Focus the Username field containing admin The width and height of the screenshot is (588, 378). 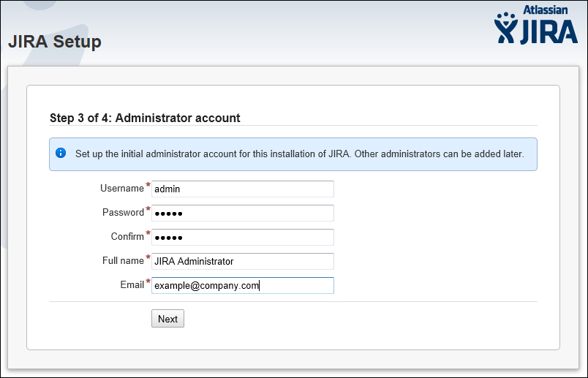[x=243, y=189]
